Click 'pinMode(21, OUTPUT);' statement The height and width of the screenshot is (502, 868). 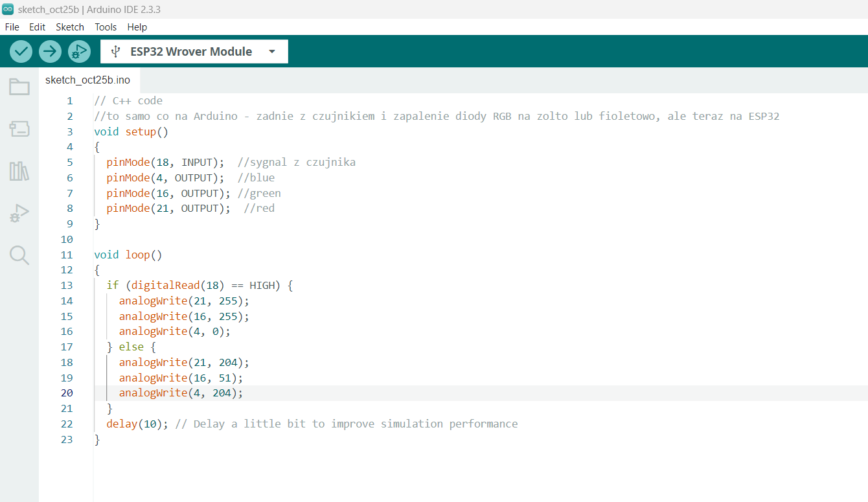pyautogui.click(x=168, y=209)
